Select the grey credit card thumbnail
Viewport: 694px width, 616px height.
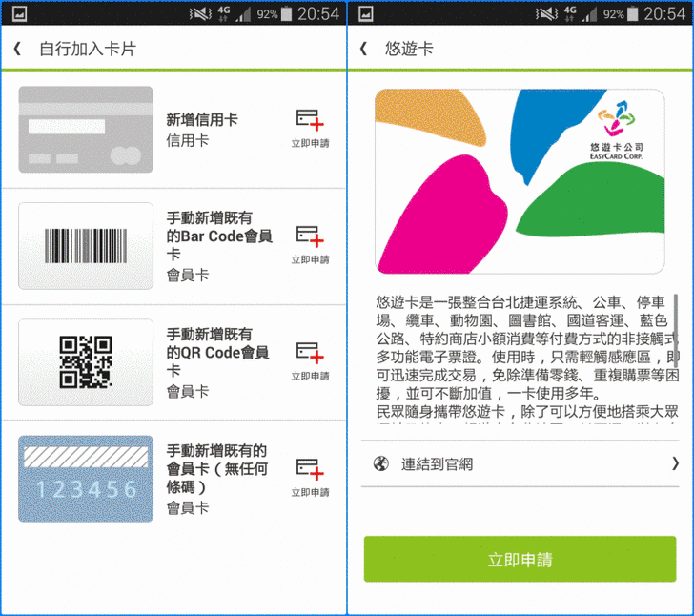tap(86, 130)
